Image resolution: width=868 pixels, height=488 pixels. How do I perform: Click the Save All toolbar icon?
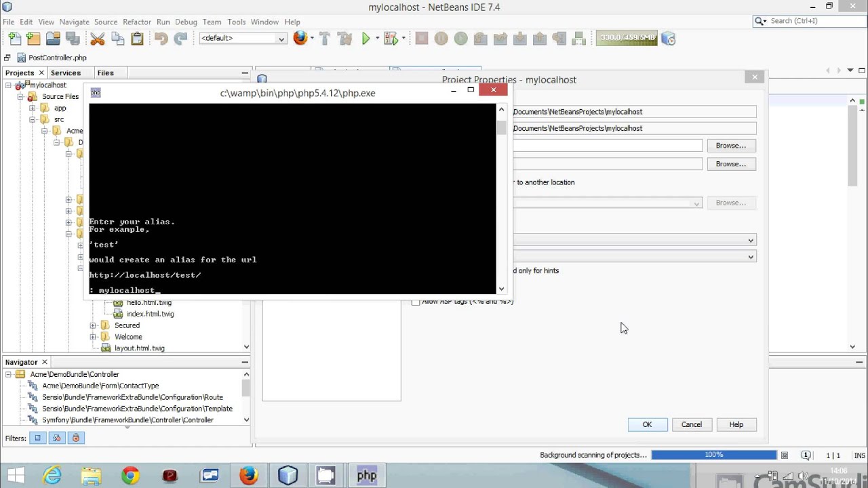click(x=73, y=39)
